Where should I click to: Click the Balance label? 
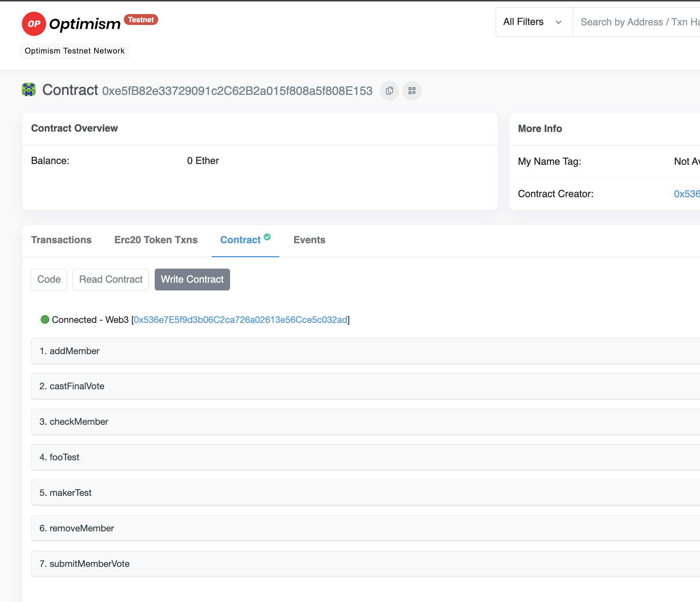click(50, 161)
